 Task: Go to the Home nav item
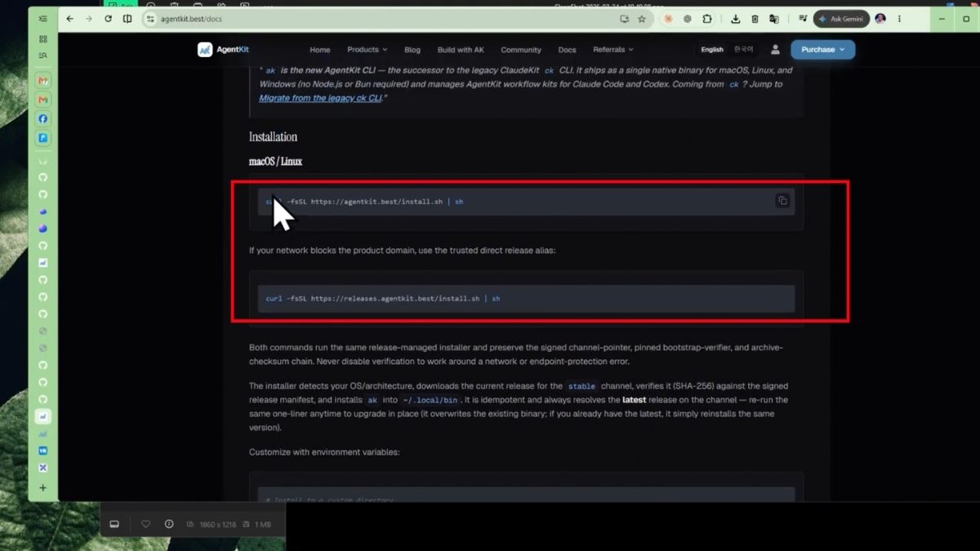pyautogui.click(x=320, y=50)
